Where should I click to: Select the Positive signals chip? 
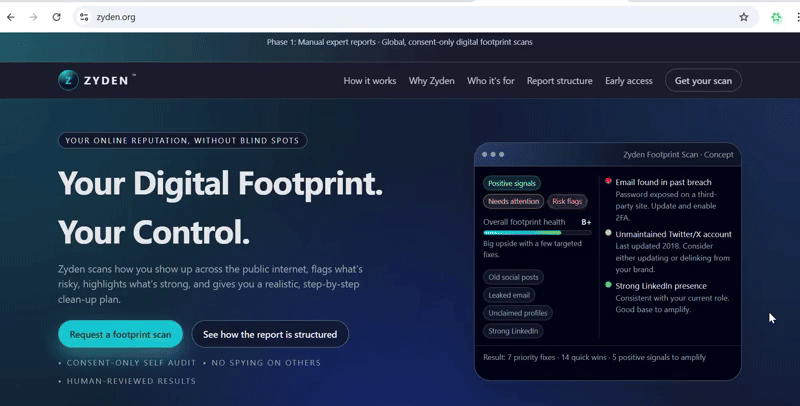tap(512, 183)
